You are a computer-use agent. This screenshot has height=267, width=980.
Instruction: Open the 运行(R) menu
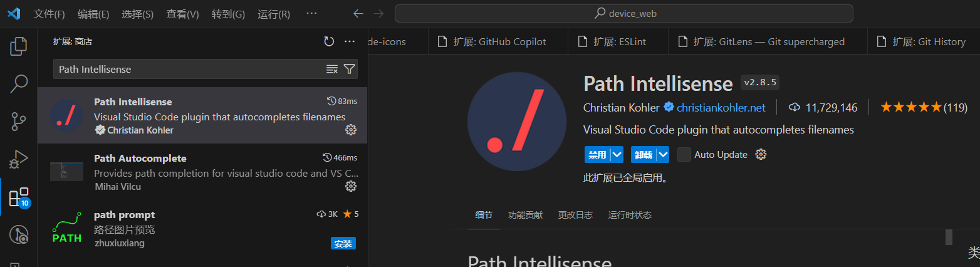click(x=274, y=14)
